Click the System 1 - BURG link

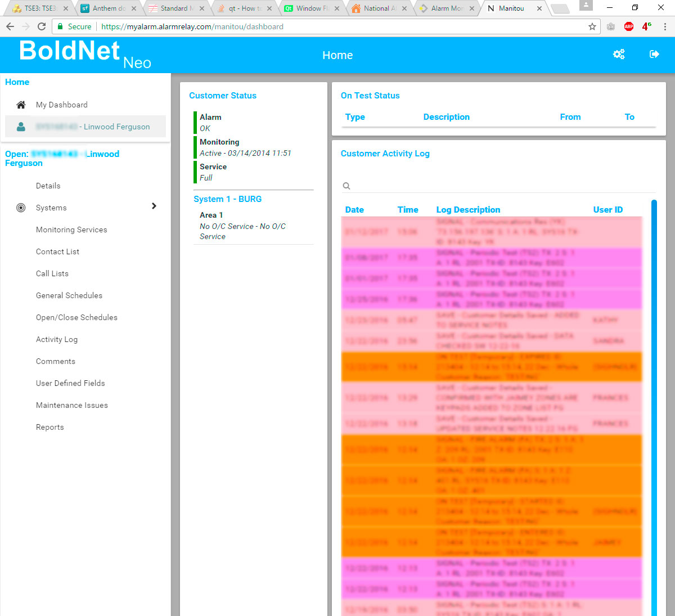point(227,199)
